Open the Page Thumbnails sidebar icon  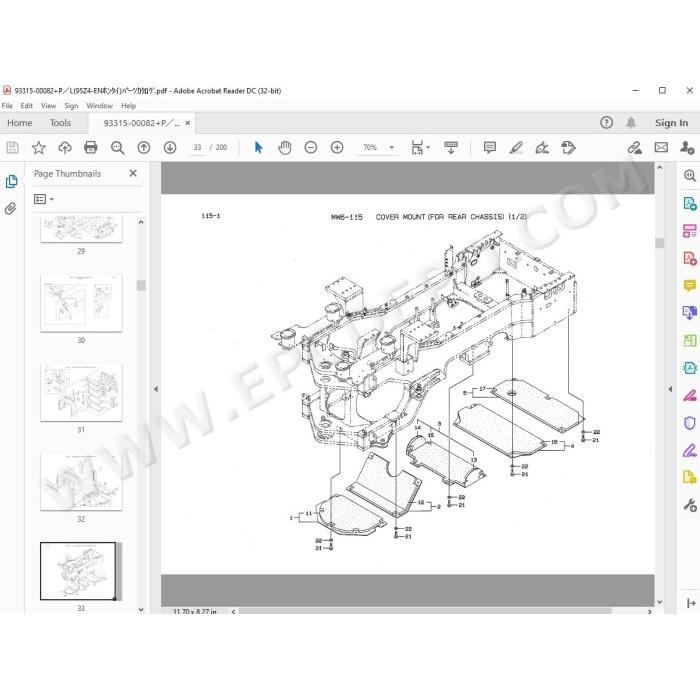[x=11, y=181]
